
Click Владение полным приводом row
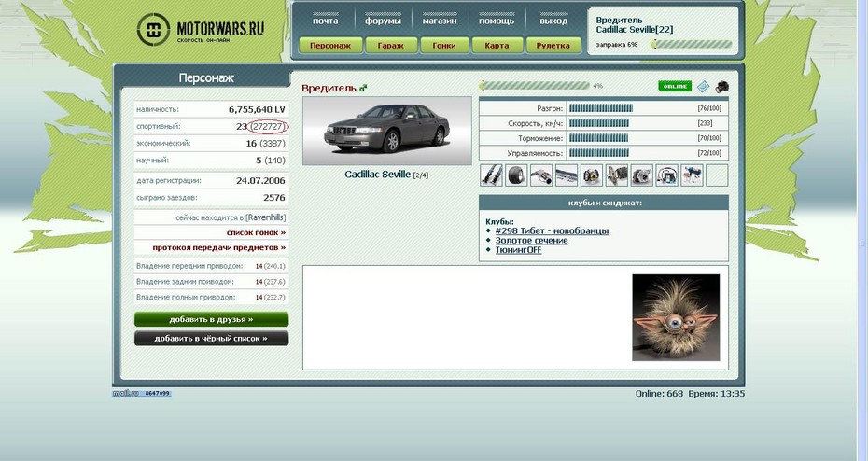point(211,297)
